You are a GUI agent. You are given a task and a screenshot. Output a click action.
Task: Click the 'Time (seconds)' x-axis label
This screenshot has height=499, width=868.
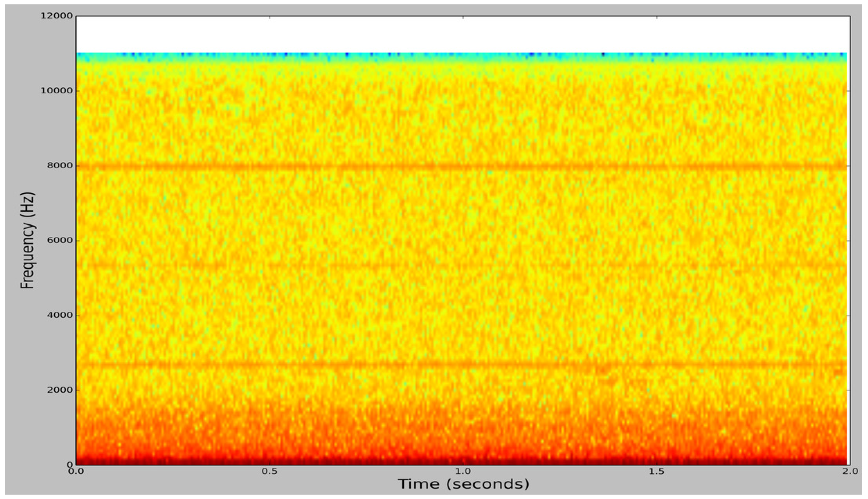click(x=463, y=484)
